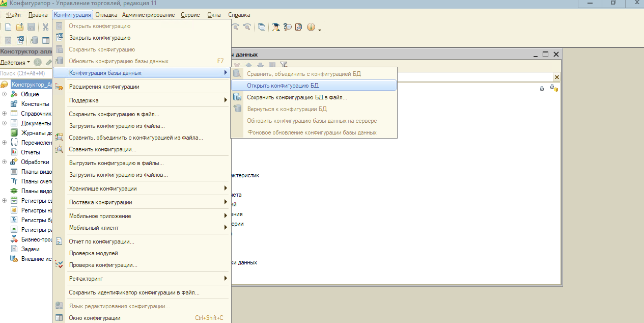Maximize the inner database configuration window
This screenshot has width=644, height=323.
(546, 54)
